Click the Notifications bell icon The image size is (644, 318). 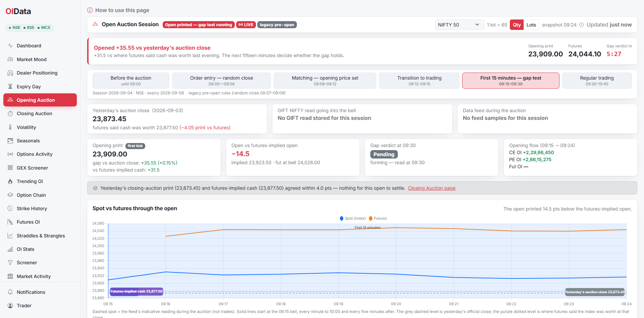click(x=10, y=292)
